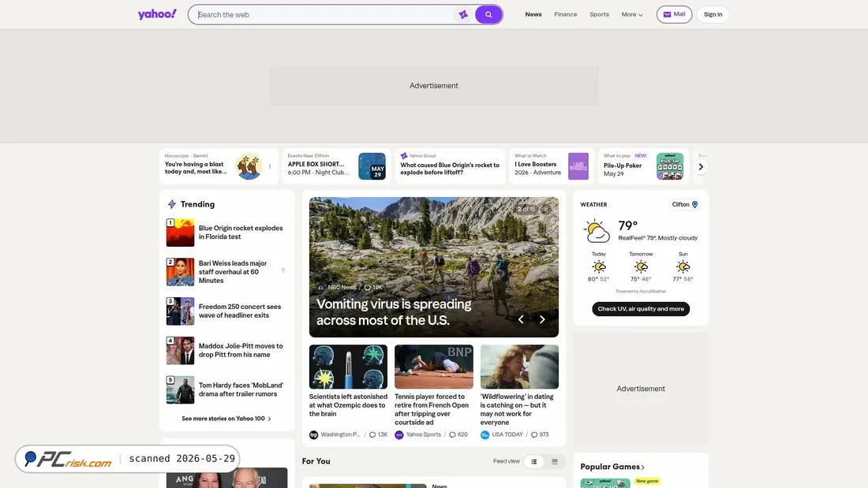Viewport: 868px width, 488px height.
Task: Click the Clifton location pin icon
Action: [694, 204]
